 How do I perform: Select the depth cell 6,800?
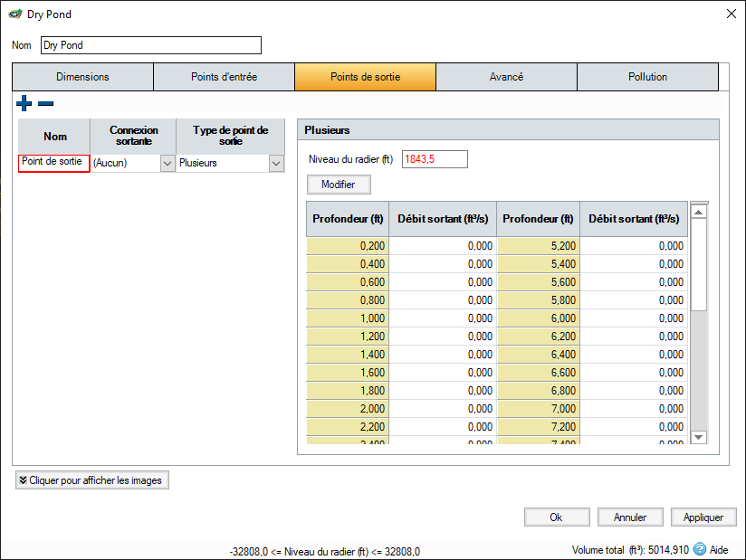539,390
